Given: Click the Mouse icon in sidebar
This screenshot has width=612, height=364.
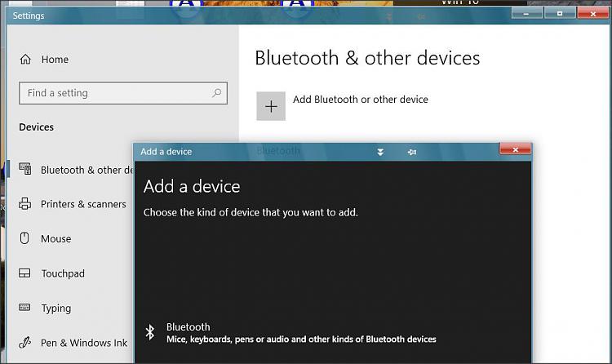Looking at the screenshot, I should [x=24, y=237].
